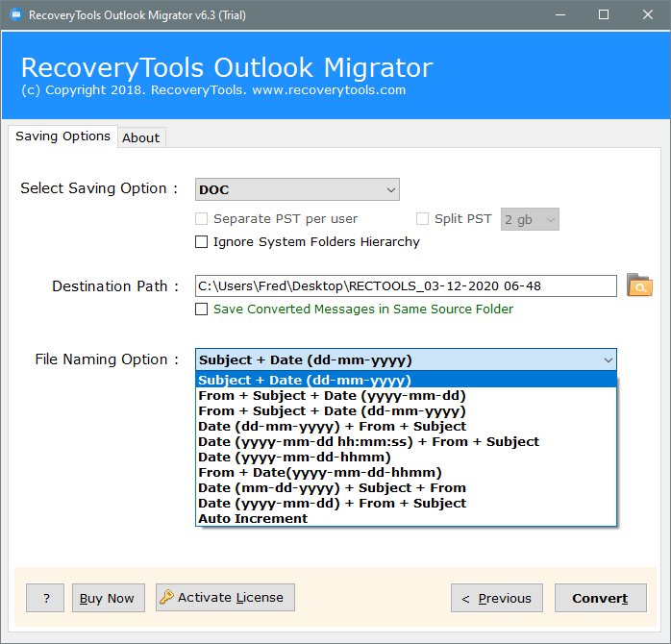Click into the Destination Path field
The image size is (671, 644).
point(406,285)
